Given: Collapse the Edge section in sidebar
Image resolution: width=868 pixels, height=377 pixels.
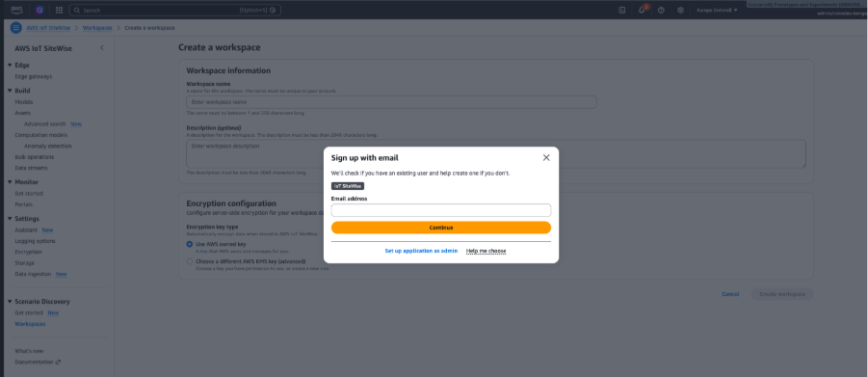Looking at the screenshot, I should click(10, 65).
